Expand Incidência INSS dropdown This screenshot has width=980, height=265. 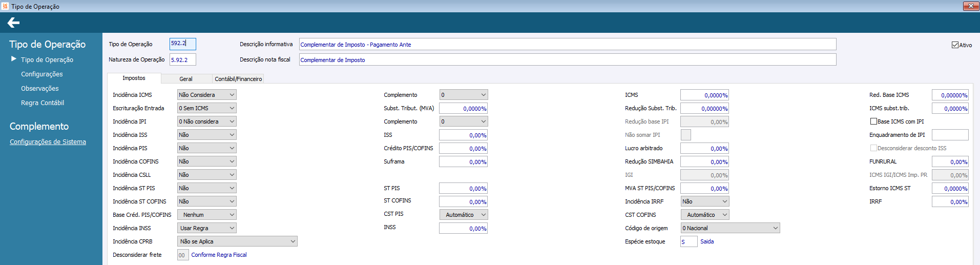(207, 228)
